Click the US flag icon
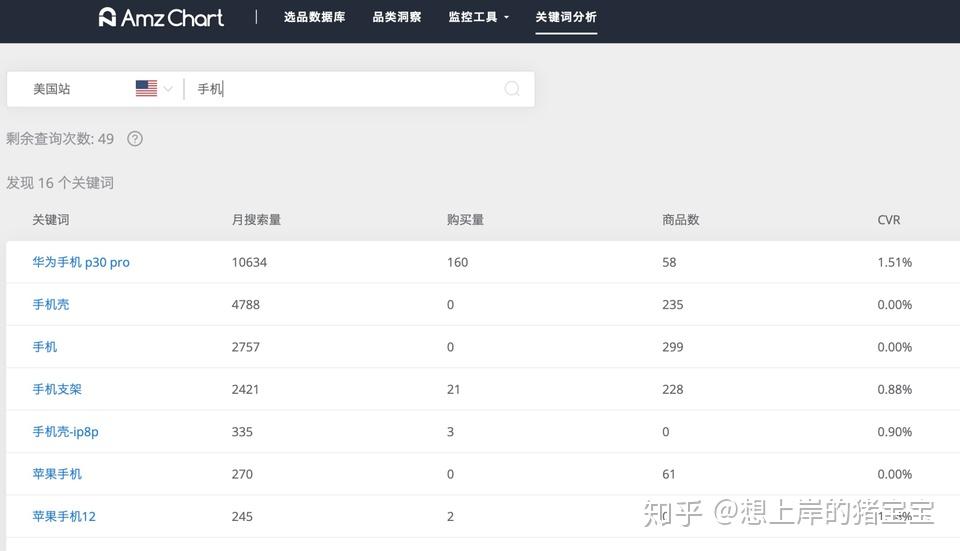The width and height of the screenshot is (960, 551). [x=146, y=89]
